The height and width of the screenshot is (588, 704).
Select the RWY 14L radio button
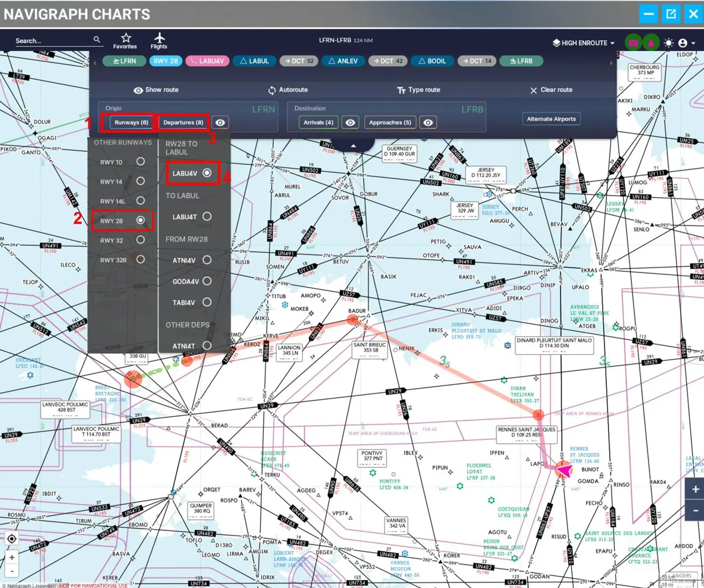pos(140,200)
